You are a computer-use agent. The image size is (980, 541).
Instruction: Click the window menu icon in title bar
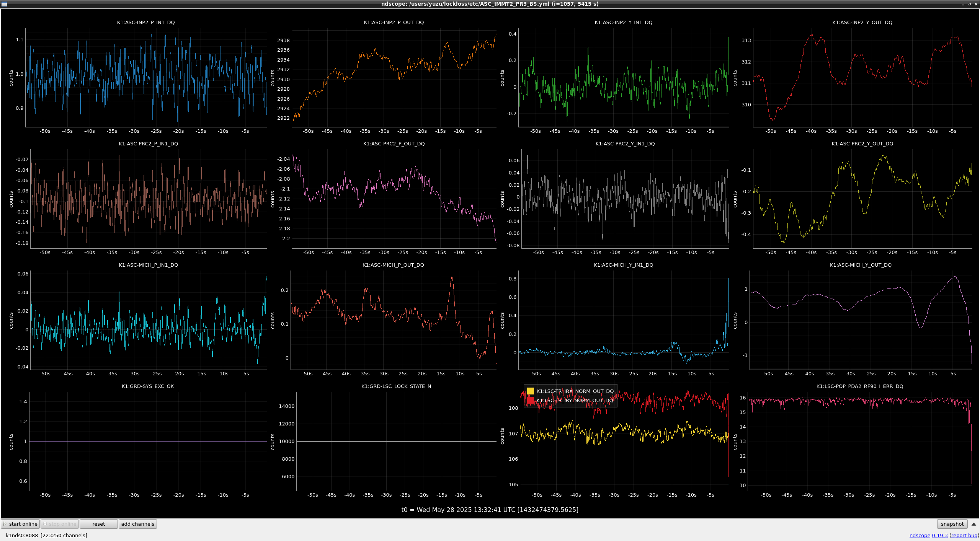coord(4,4)
